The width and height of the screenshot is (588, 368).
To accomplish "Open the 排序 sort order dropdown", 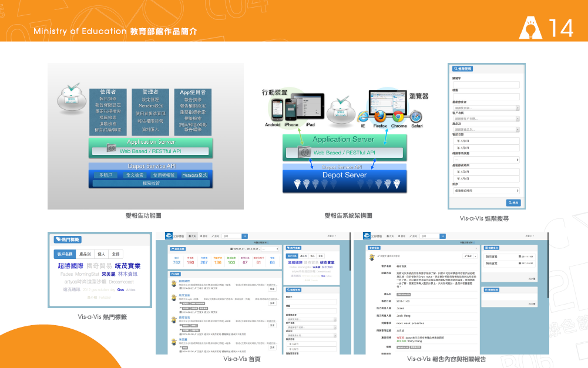I will coord(486,190).
